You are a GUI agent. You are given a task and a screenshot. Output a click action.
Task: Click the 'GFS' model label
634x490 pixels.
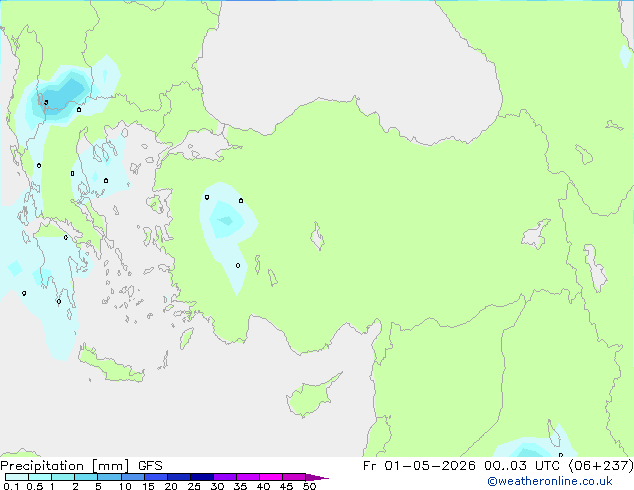[x=150, y=466]
